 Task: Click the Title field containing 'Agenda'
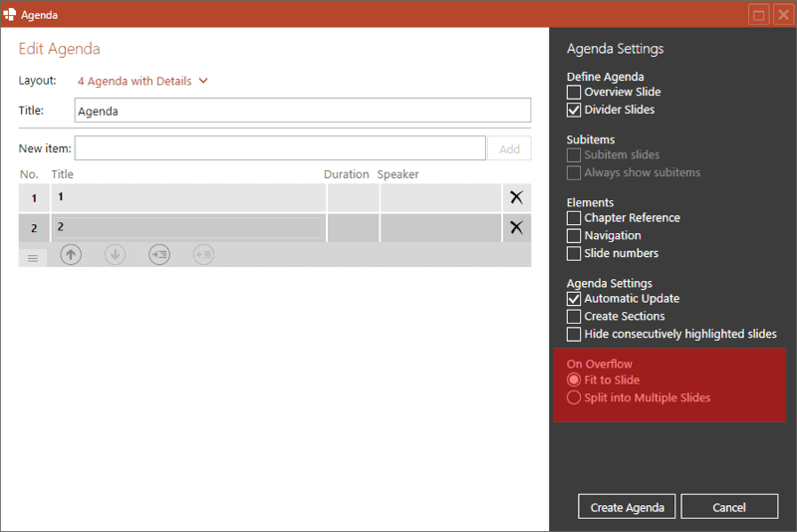pos(302,111)
